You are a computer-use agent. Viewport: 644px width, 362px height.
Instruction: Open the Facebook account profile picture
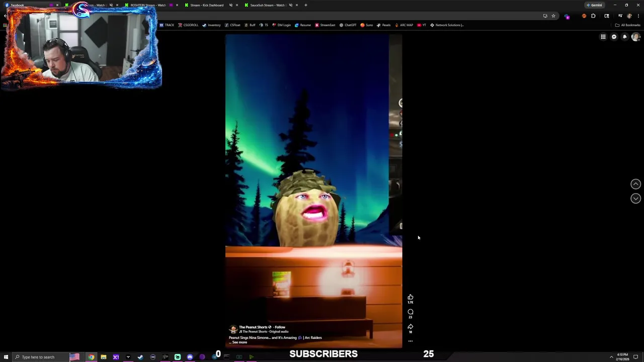[635, 37]
